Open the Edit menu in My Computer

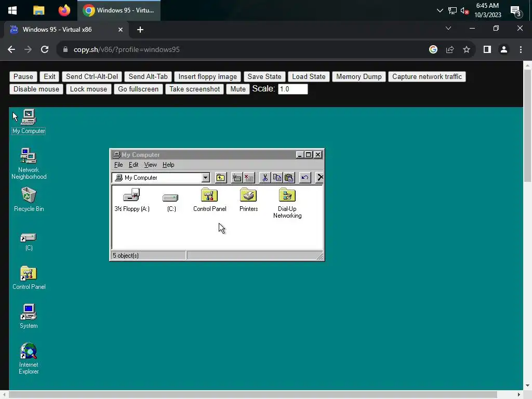[134, 165]
